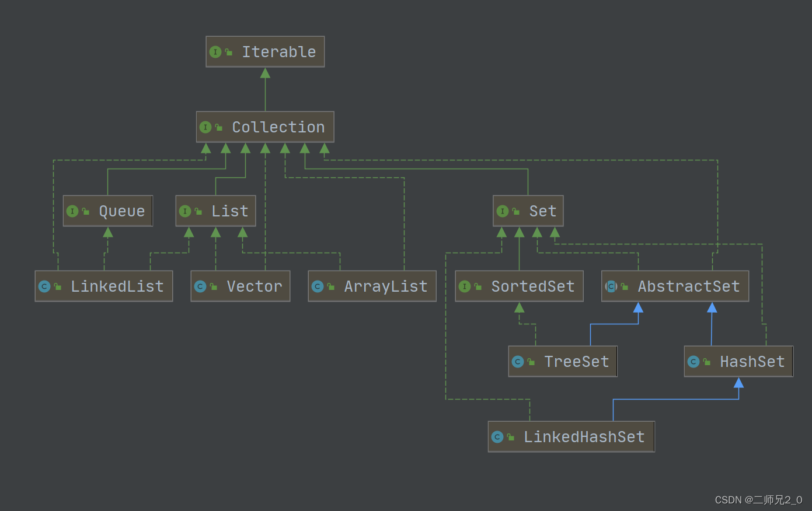The width and height of the screenshot is (812, 511).
Task: Click the public lock icon on LinkedHashSet
Action: (x=511, y=437)
